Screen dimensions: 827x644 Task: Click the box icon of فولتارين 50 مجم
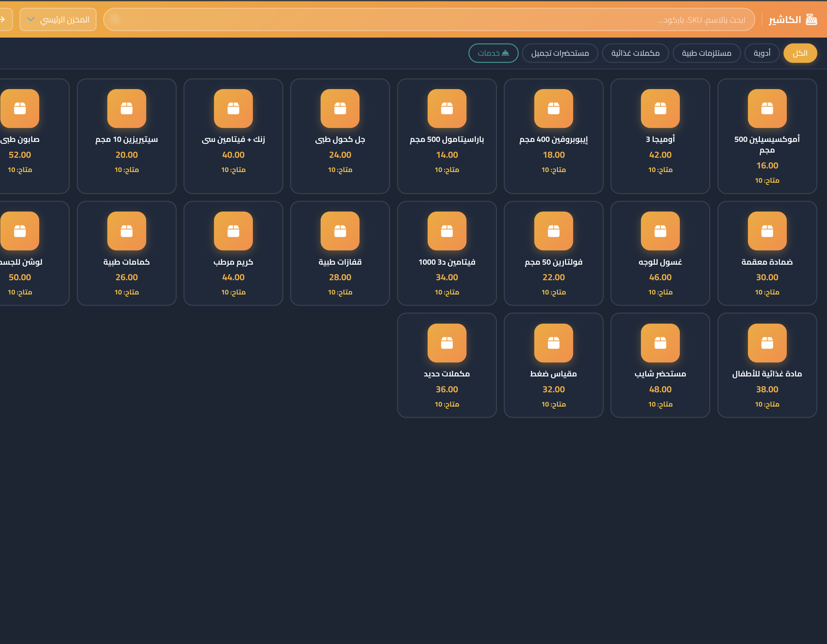pyautogui.click(x=554, y=231)
